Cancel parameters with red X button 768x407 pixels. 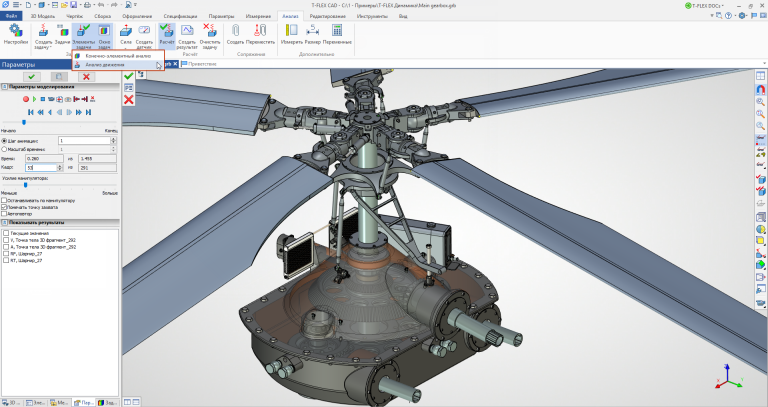(87, 76)
